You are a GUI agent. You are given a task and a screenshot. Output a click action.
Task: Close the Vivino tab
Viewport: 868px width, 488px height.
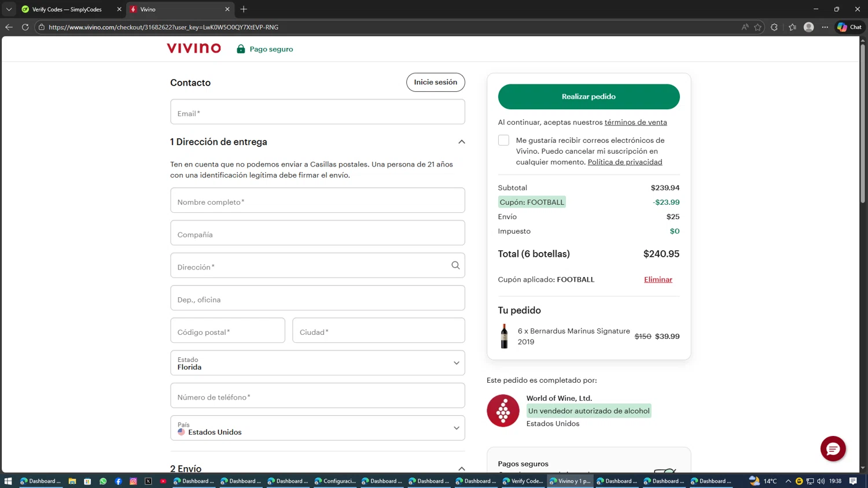click(227, 9)
